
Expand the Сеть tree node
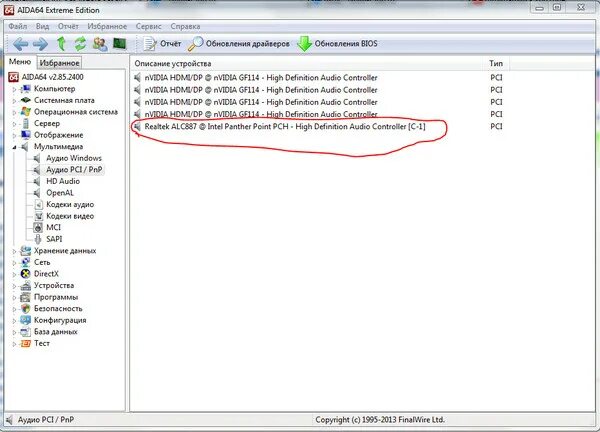click(x=14, y=263)
